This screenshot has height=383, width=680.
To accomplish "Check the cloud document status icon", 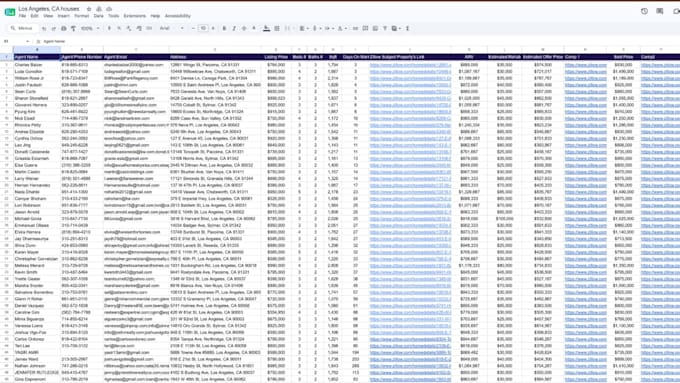I will point(109,9).
